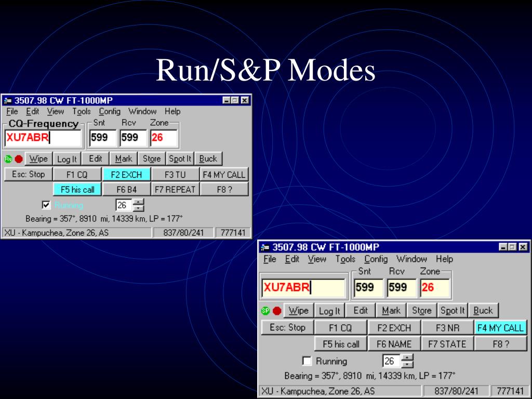The image size is (532, 399).
Task: Click the F2 EXCH highlighted button in top window
Action: 126,175
